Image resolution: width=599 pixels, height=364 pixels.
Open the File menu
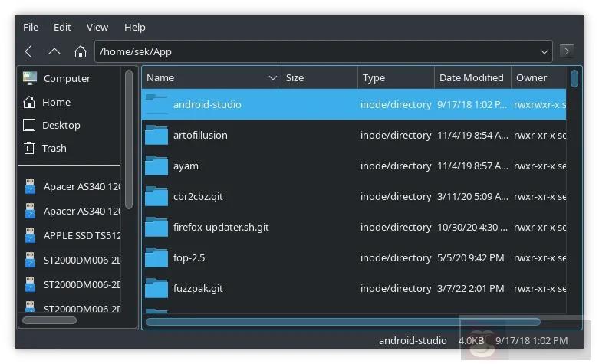[31, 27]
